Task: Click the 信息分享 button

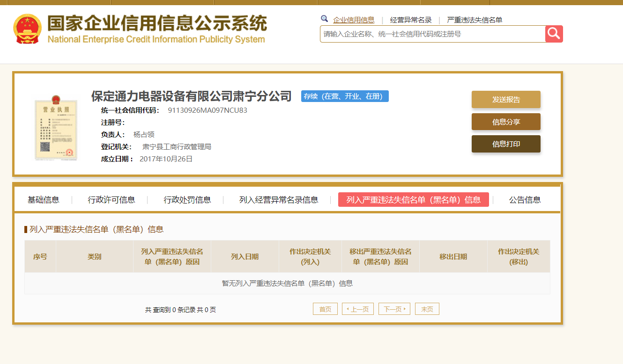Action: tap(506, 122)
